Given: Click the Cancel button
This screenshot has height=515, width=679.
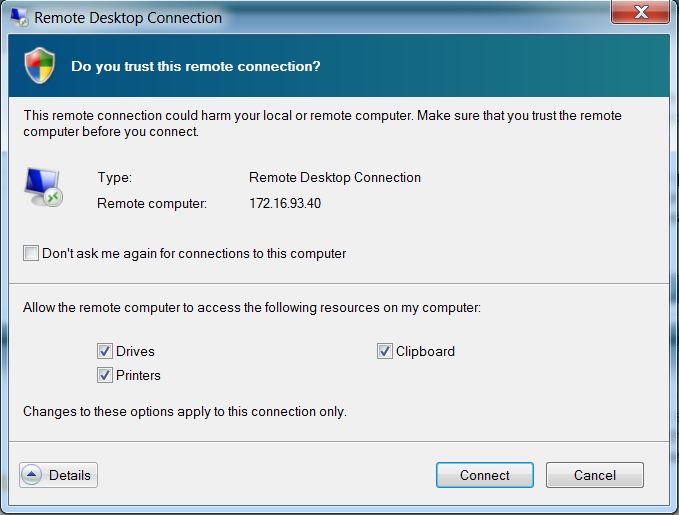Looking at the screenshot, I should click(595, 475).
